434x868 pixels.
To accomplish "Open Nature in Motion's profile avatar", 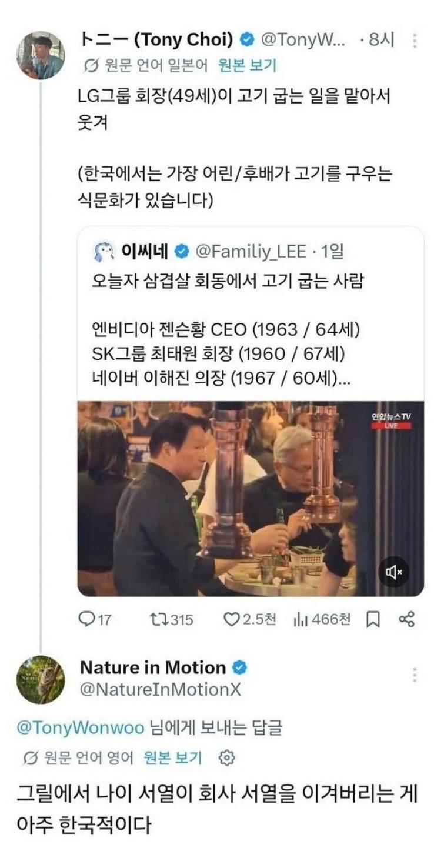I will coord(41,679).
